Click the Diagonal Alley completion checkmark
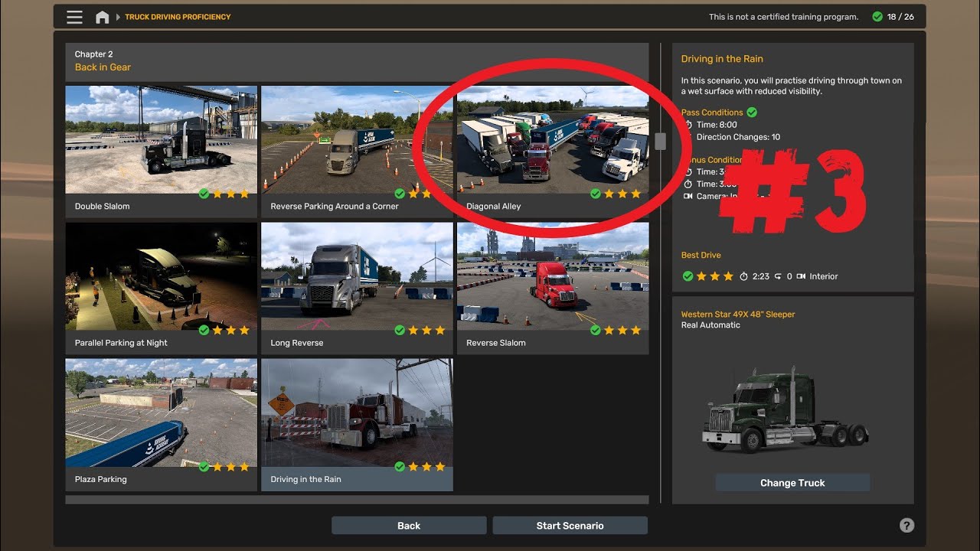 [x=596, y=194]
